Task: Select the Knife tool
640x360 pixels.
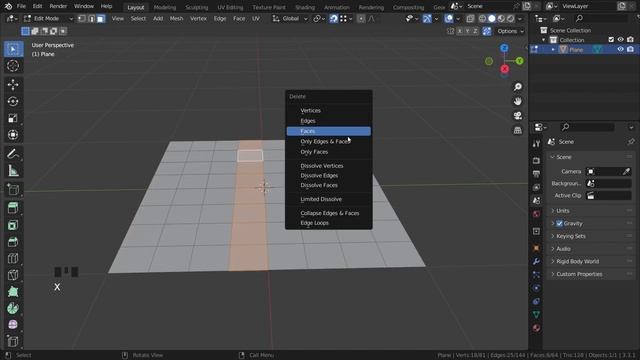Action: point(13,275)
